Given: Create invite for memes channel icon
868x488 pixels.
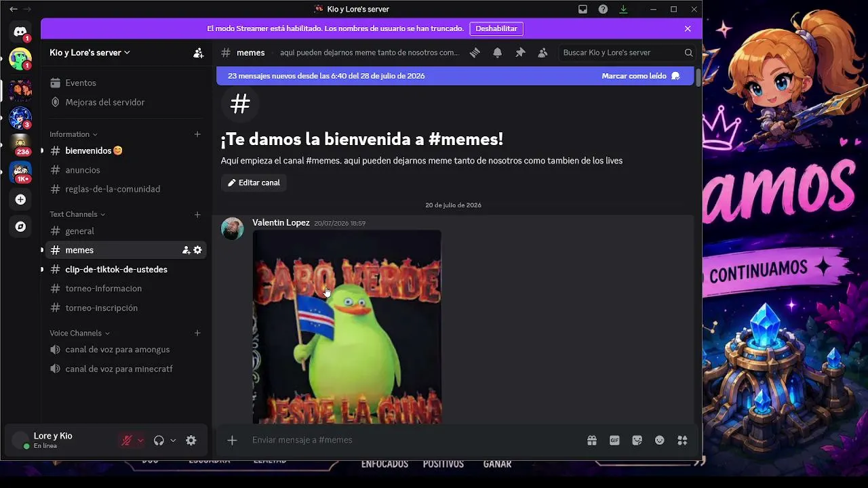Looking at the screenshot, I should pos(186,250).
